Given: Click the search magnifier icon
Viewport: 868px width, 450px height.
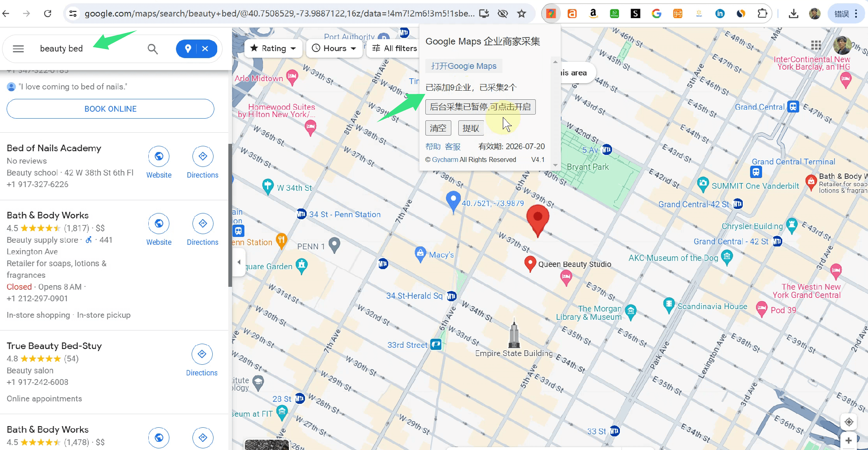Looking at the screenshot, I should pos(152,49).
